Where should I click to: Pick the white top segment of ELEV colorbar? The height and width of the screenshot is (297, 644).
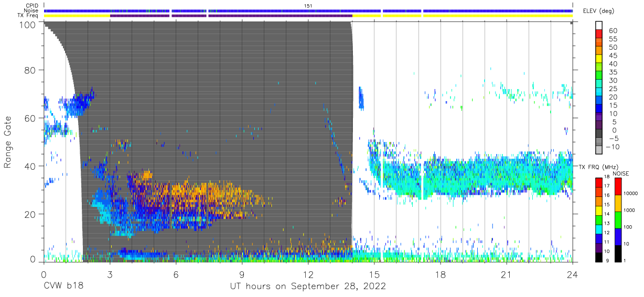click(x=599, y=26)
